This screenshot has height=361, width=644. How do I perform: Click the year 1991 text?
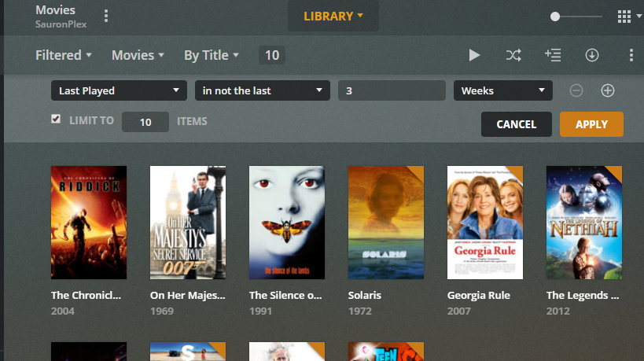click(260, 311)
